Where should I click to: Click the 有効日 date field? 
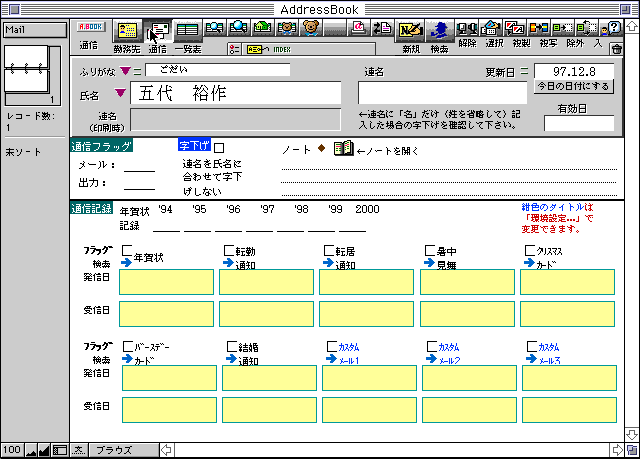pos(579,123)
